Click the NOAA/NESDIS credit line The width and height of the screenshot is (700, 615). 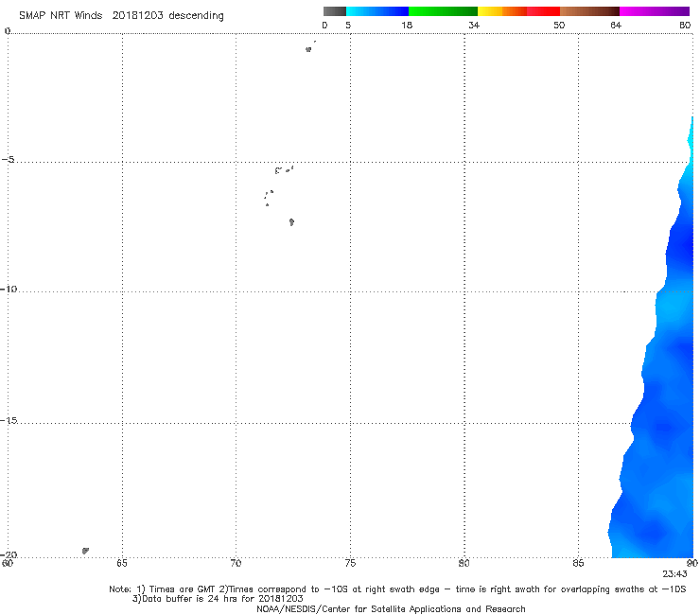(391, 608)
